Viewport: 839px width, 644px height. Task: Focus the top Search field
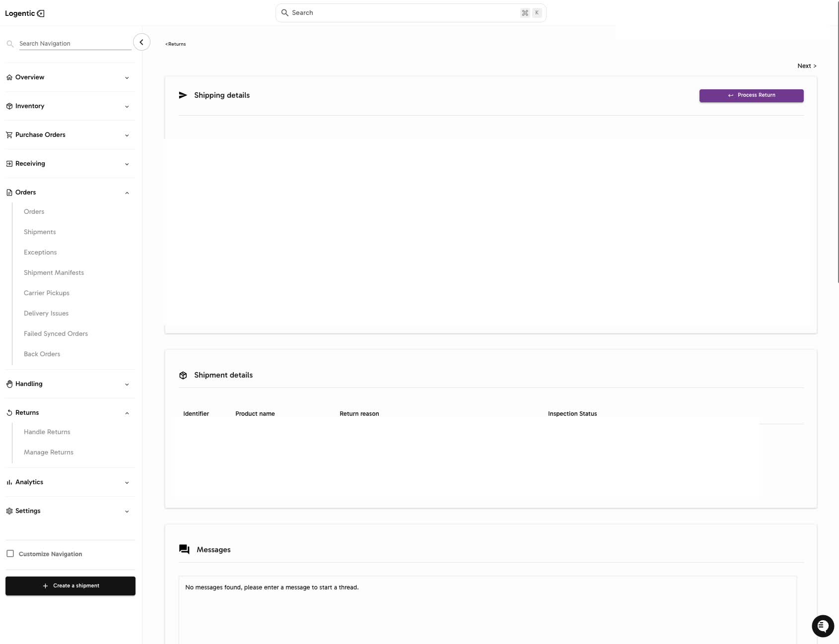(411, 13)
